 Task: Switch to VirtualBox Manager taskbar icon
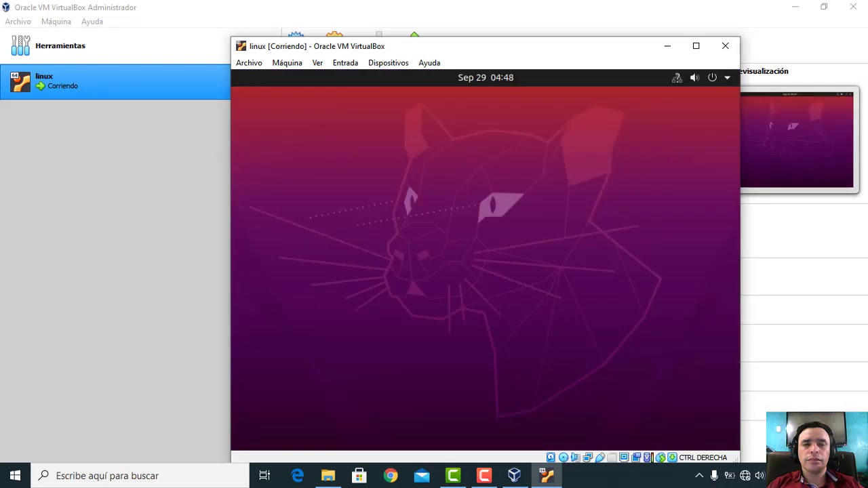pos(515,475)
